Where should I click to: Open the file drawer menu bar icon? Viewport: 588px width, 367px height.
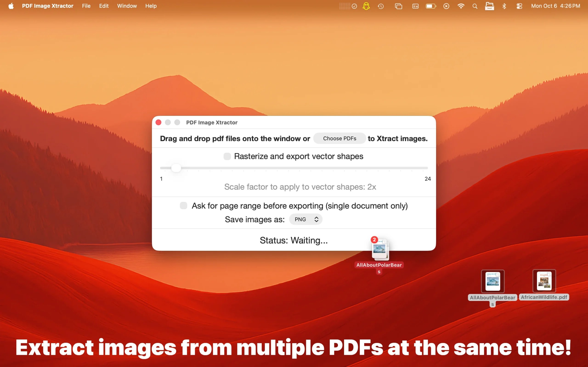click(490, 6)
